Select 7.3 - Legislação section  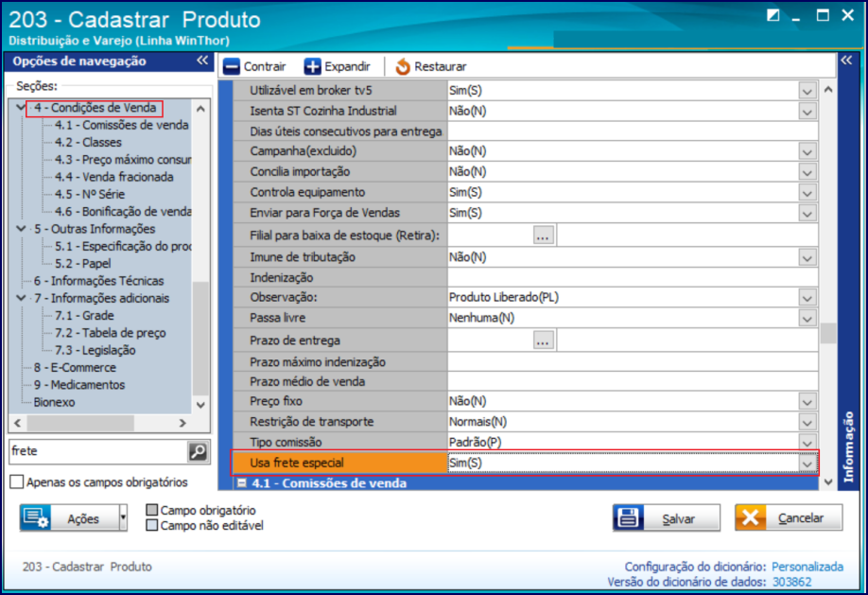pyautogui.click(x=95, y=350)
